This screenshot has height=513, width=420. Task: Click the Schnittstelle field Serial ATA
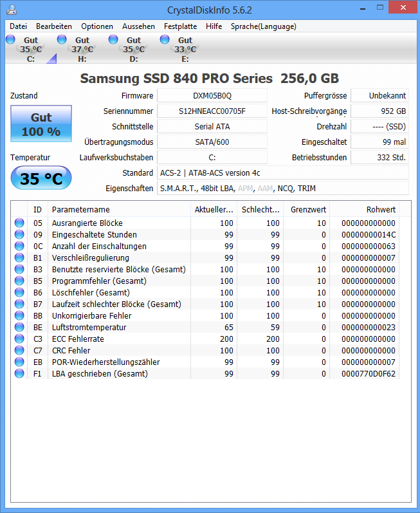coord(212,126)
